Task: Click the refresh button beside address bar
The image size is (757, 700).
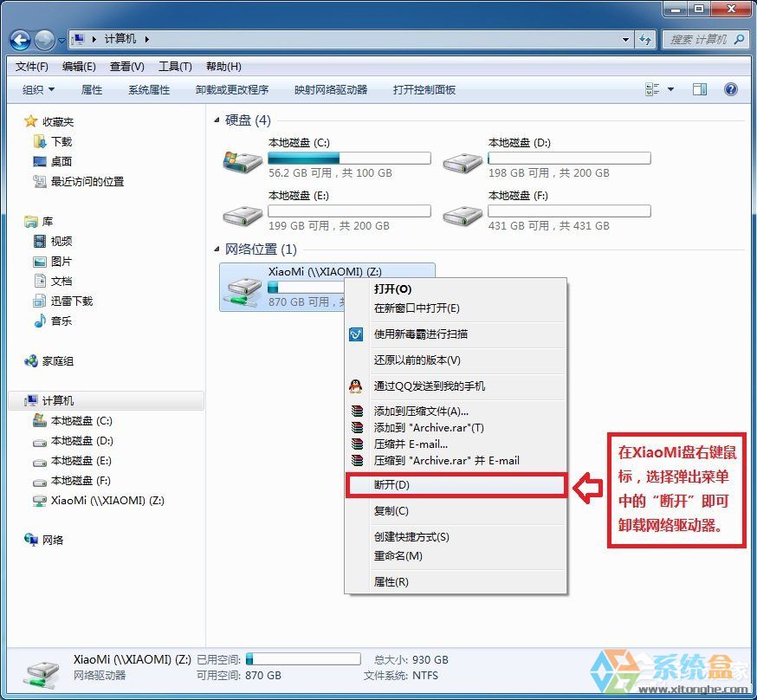Action: [645, 39]
